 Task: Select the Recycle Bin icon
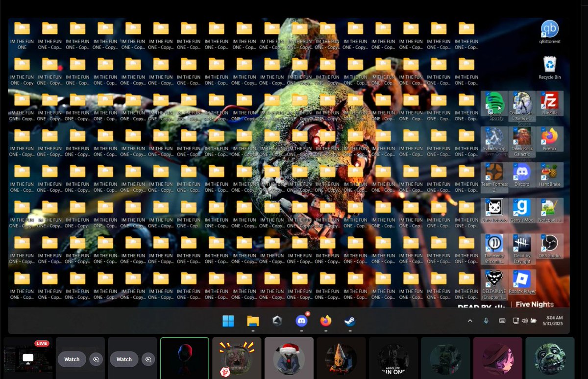[550, 67]
